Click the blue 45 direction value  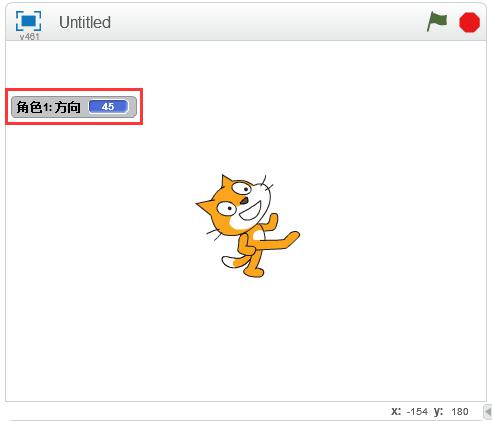pyautogui.click(x=108, y=107)
